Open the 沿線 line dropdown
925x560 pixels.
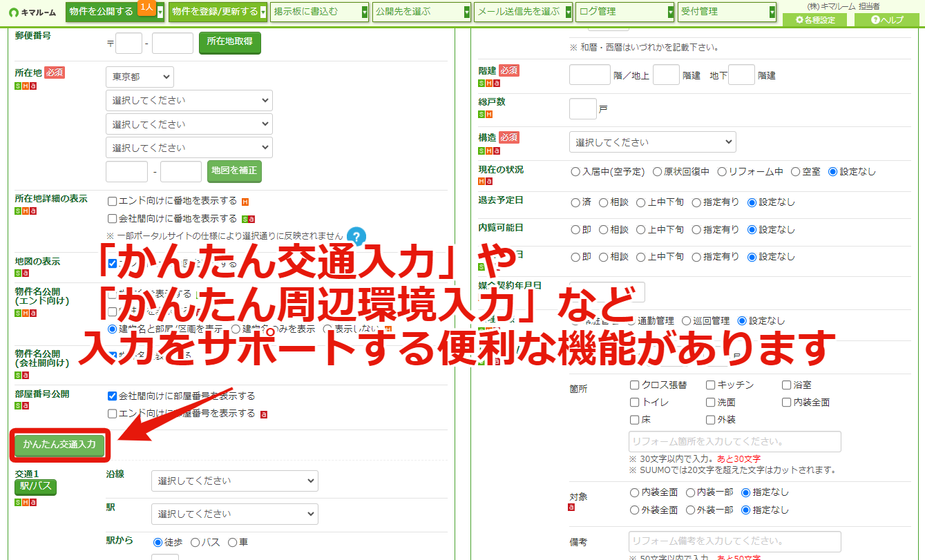coord(235,481)
